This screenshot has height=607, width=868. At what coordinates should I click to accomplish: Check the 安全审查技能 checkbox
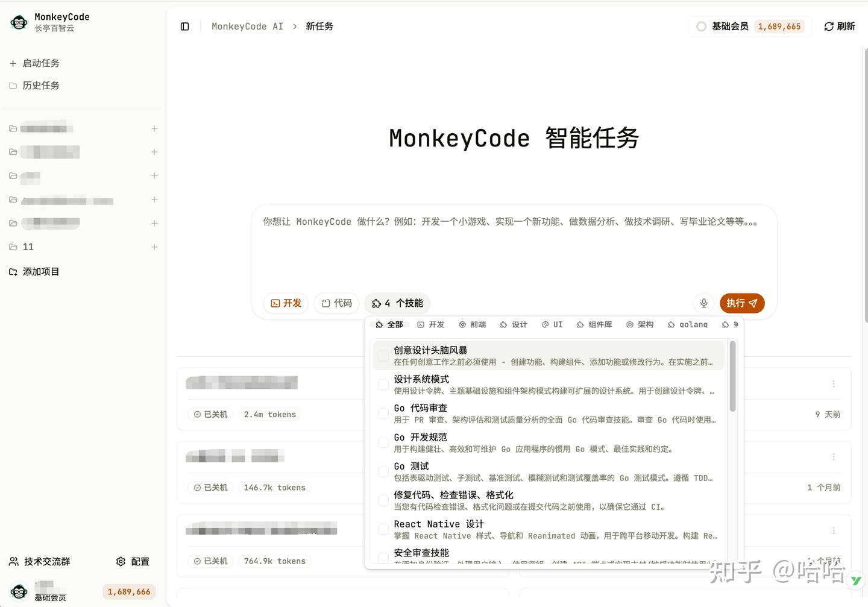(x=383, y=558)
